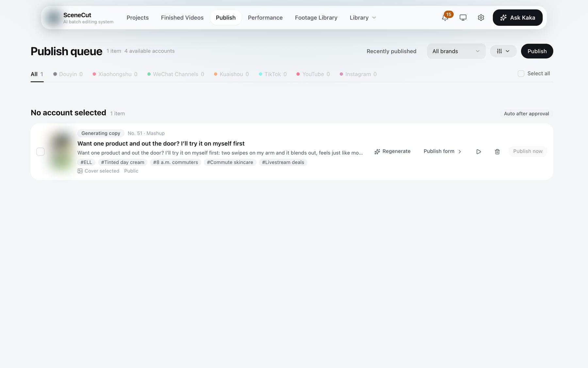Expand the filter sliders dropdown
The height and width of the screenshot is (368, 588).
[503, 51]
